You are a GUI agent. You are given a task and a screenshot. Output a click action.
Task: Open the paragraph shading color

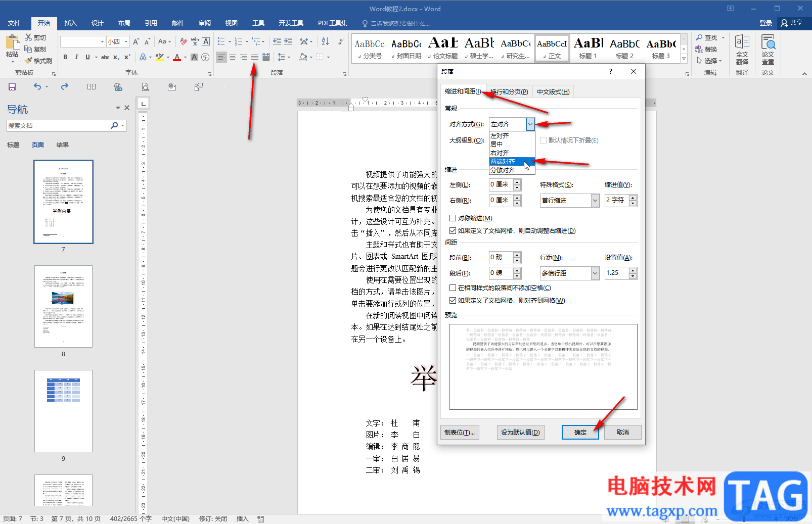point(303,57)
